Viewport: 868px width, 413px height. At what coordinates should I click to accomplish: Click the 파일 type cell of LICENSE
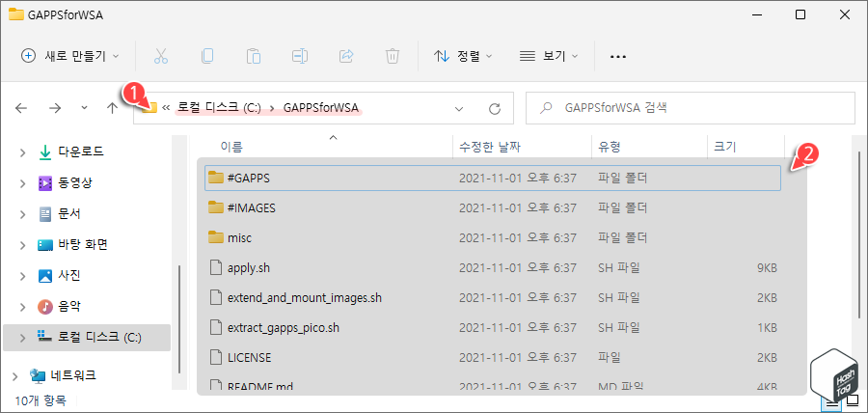(609, 358)
